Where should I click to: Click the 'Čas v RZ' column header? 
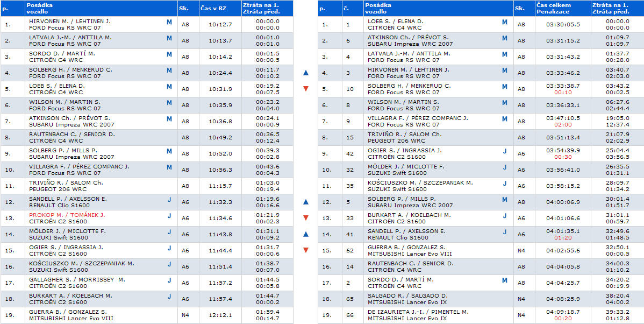213,8
